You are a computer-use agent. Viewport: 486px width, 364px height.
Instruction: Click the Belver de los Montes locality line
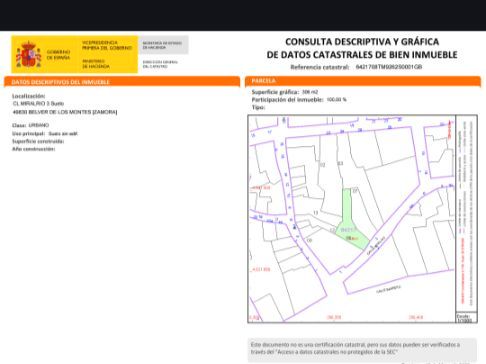click(x=65, y=112)
